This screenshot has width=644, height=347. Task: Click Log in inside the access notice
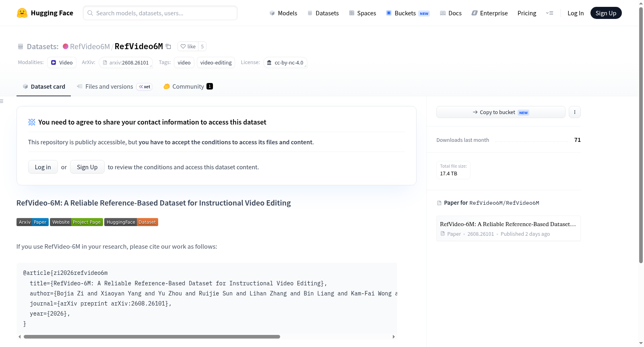click(x=43, y=167)
